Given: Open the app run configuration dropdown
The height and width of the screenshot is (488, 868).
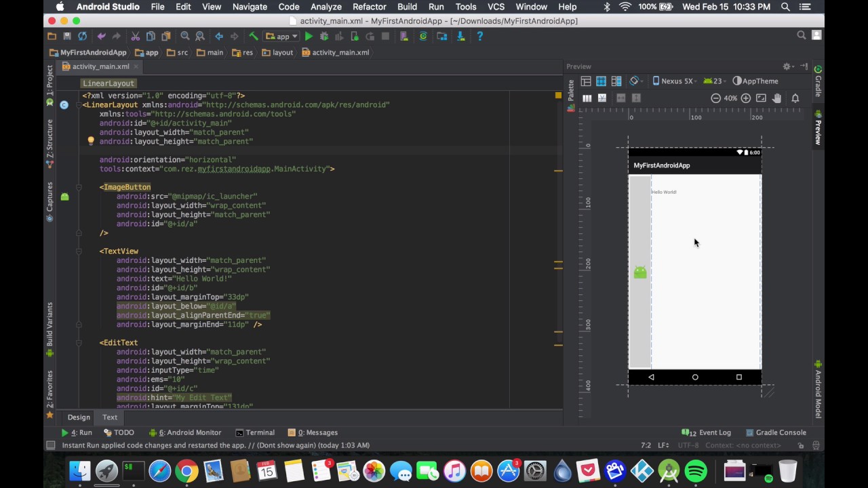Looking at the screenshot, I should coord(282,37).
